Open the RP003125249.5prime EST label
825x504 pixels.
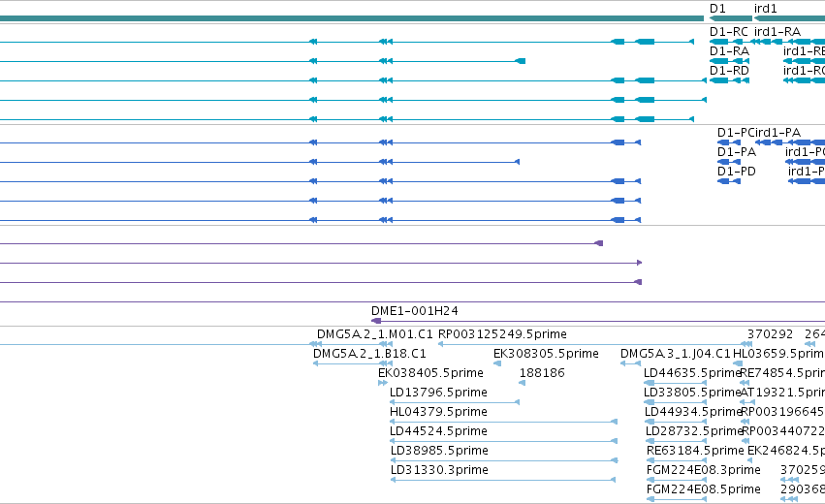point(502,334)
